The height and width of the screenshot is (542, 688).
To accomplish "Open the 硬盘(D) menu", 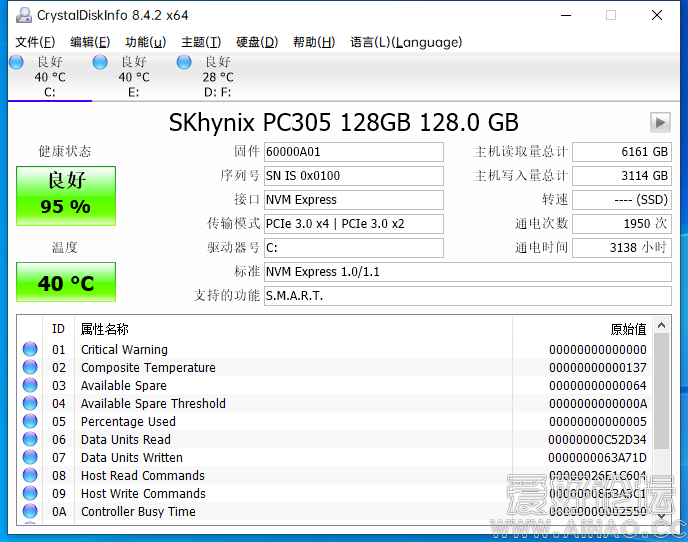I will point(257,42).
